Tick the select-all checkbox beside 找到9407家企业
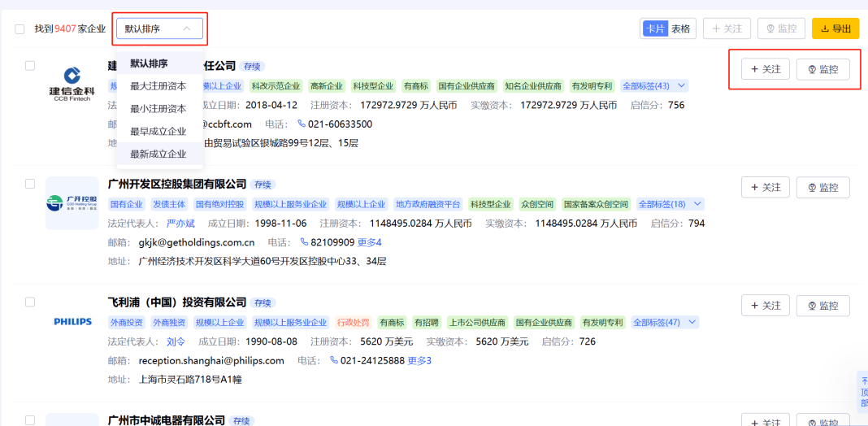 pyautogui.click(x=20, y=29)
